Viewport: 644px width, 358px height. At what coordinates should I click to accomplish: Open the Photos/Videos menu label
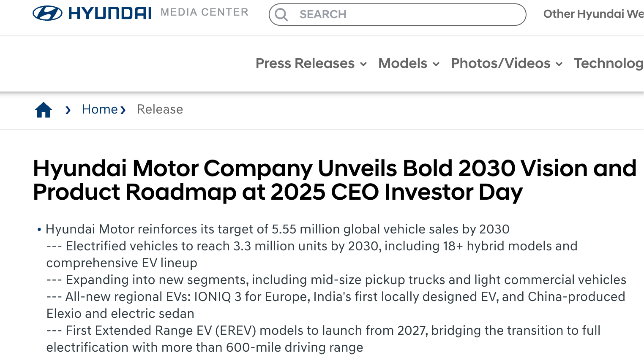[500, 63]
